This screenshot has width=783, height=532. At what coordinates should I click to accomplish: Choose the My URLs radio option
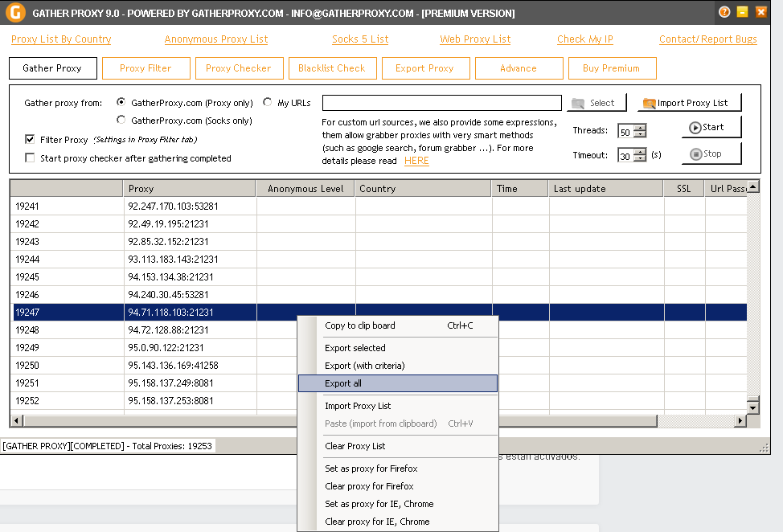click(268, 102)
